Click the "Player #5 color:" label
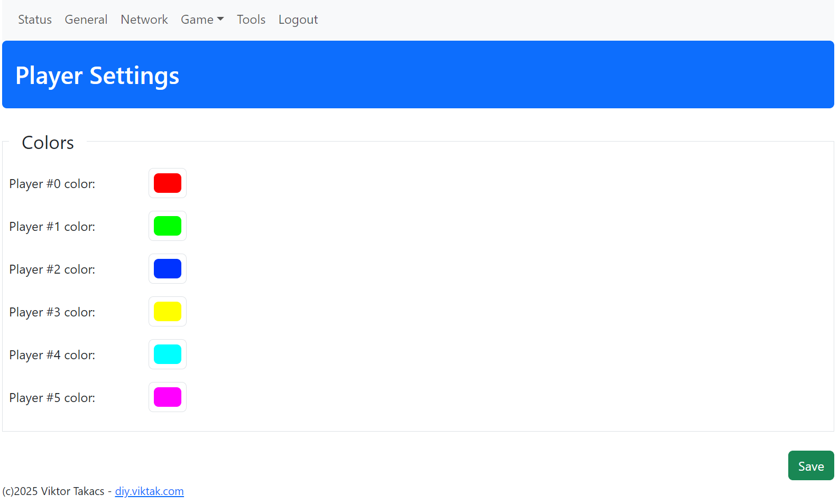The height and width of the screenshot is (504, 839). [52, 398]
